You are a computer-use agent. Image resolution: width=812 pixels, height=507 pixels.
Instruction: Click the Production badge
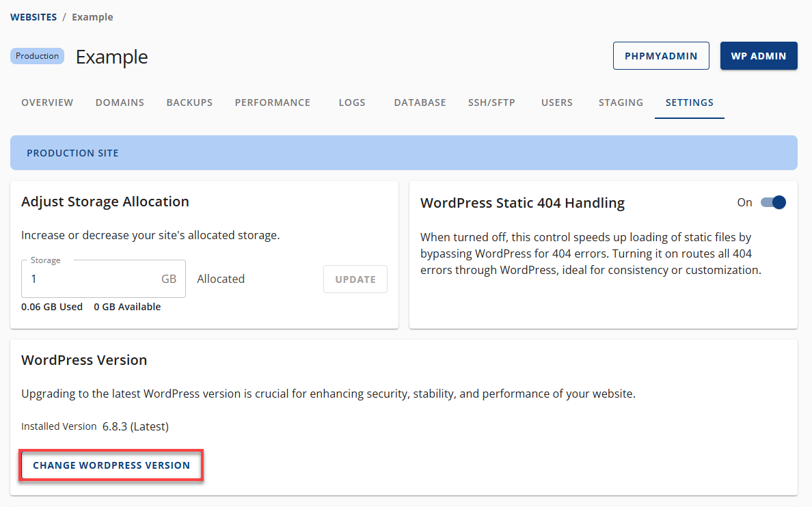coord(37,55)
